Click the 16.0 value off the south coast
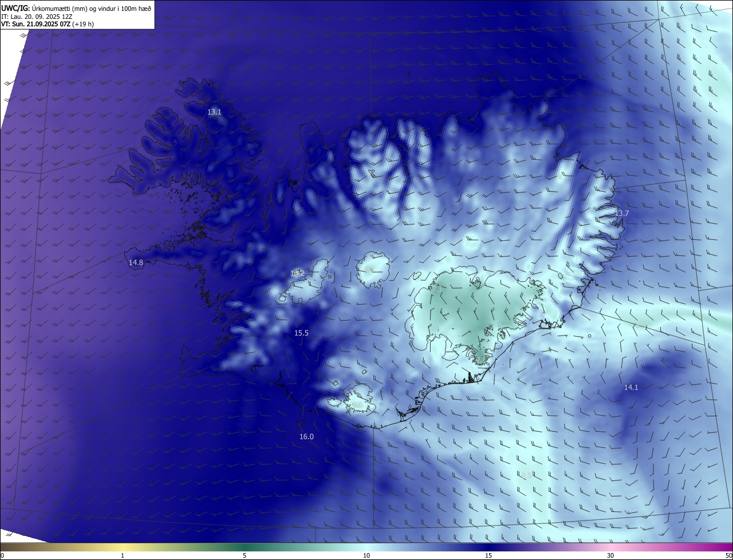Viewport: 733px width, 560px height. pos(306,436)
